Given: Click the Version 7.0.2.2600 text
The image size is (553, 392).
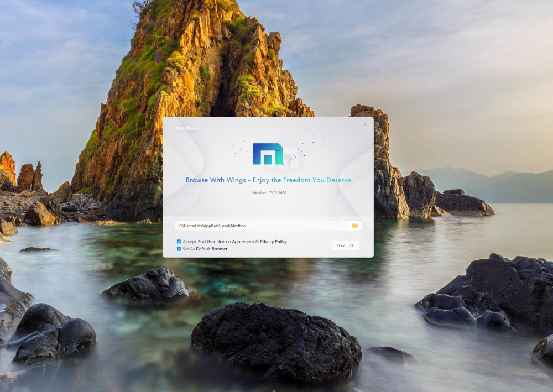Looking at the screenshot, I should pos(269,193).
